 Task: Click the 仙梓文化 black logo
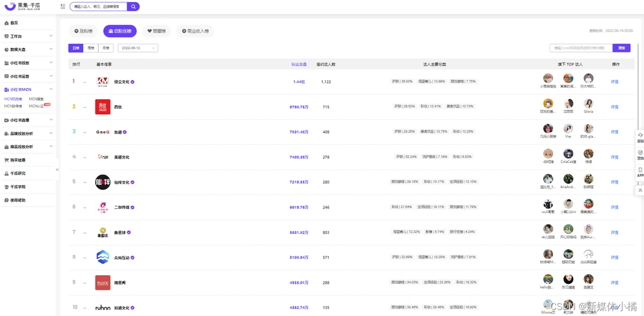(x=103, y=182)
